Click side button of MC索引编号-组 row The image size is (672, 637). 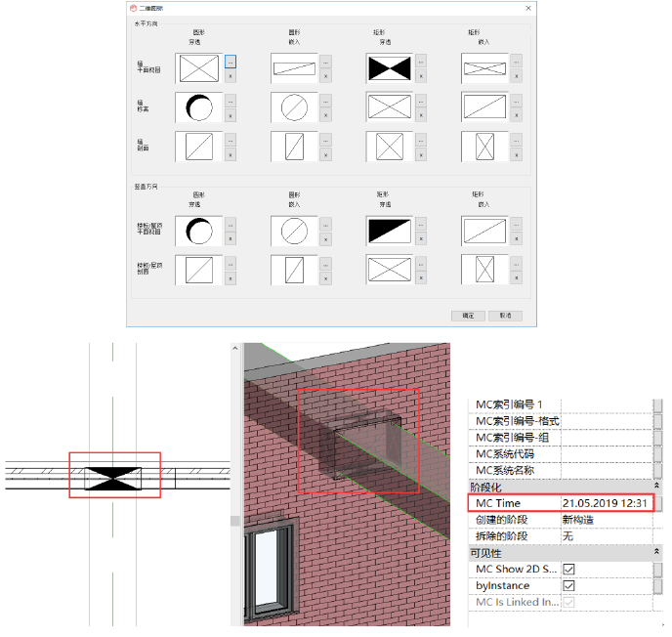(658, 438)
